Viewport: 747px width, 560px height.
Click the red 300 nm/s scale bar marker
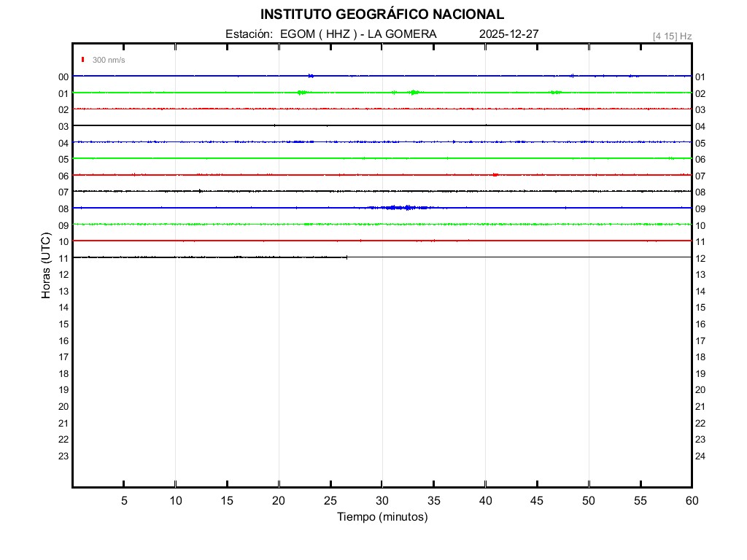click(83, 60)
